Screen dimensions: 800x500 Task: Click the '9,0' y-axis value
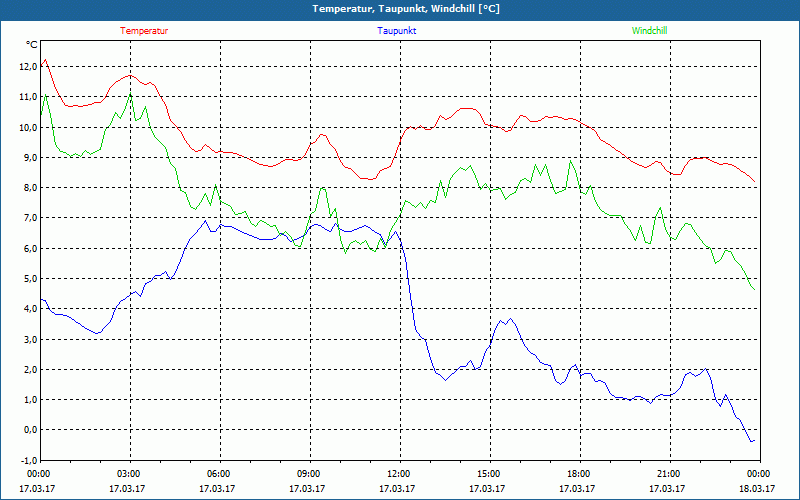point(30,157)
